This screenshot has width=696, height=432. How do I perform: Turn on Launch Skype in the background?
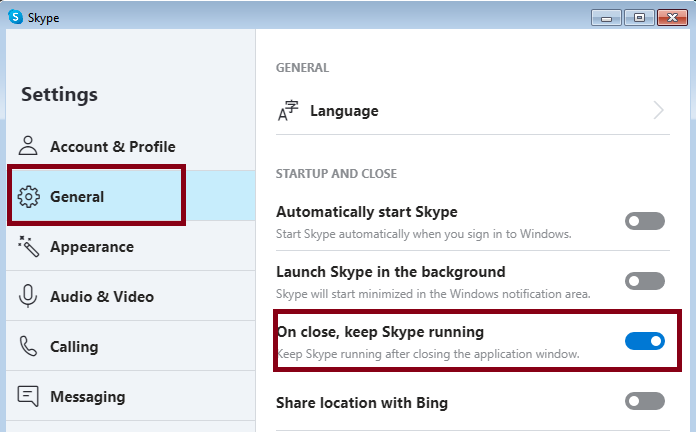click(x=644, y=281)
